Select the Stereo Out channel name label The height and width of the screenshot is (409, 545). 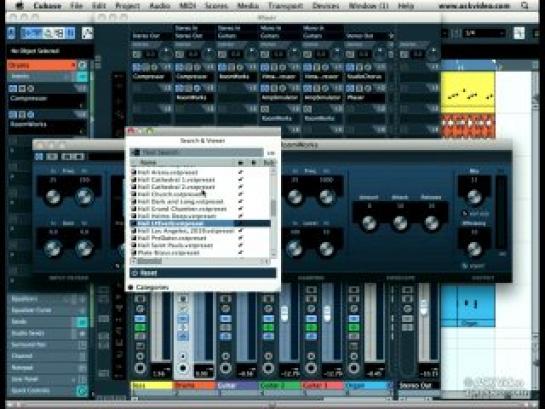tap(418, 385)
